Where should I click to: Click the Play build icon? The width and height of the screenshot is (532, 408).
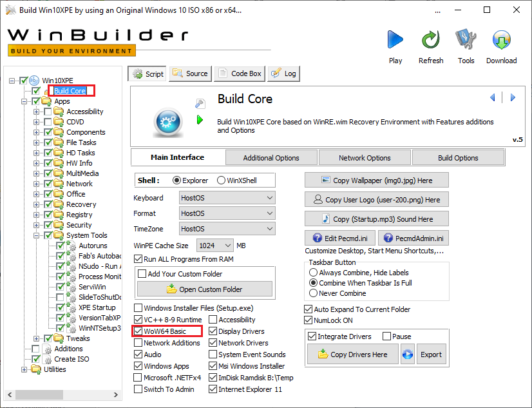click(395, 40)
